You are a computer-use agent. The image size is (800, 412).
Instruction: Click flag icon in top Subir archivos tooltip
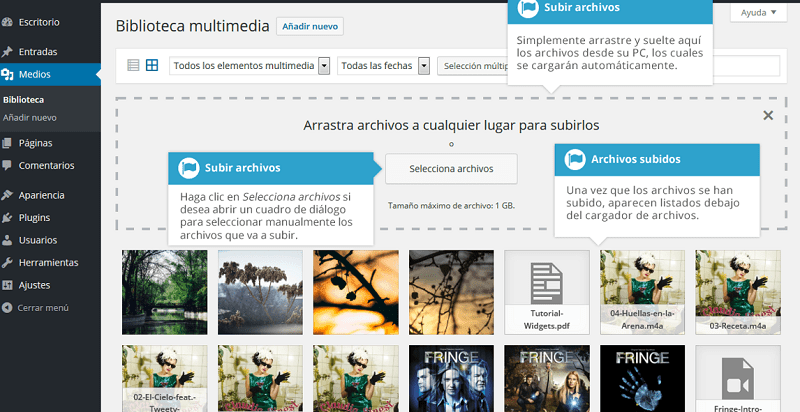pos(528,8)
